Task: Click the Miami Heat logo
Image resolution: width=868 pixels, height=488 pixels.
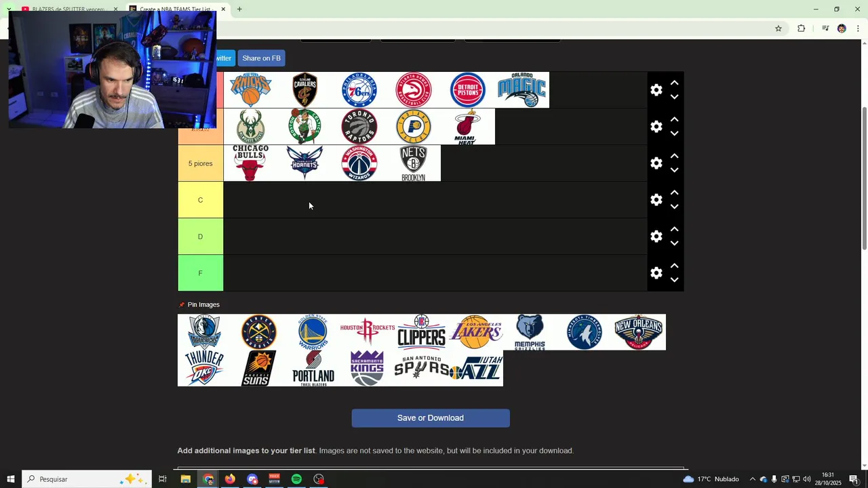Action: tap(468, 127)
